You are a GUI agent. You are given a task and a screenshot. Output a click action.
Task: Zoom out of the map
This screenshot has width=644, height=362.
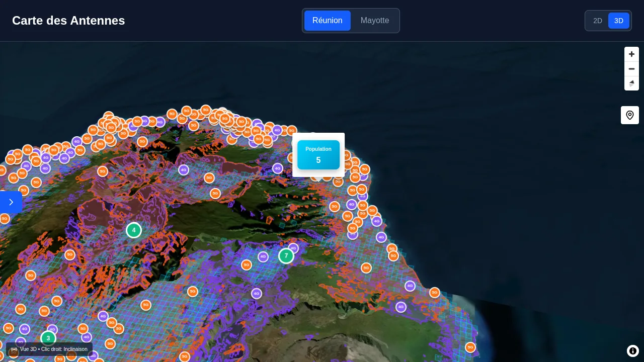(x=631, y=69)
